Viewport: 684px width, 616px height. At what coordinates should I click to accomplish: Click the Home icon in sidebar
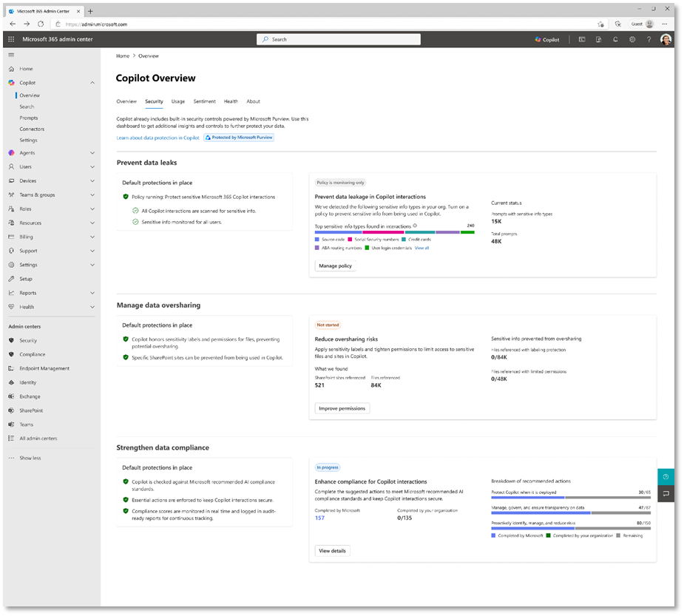(11, 69)
